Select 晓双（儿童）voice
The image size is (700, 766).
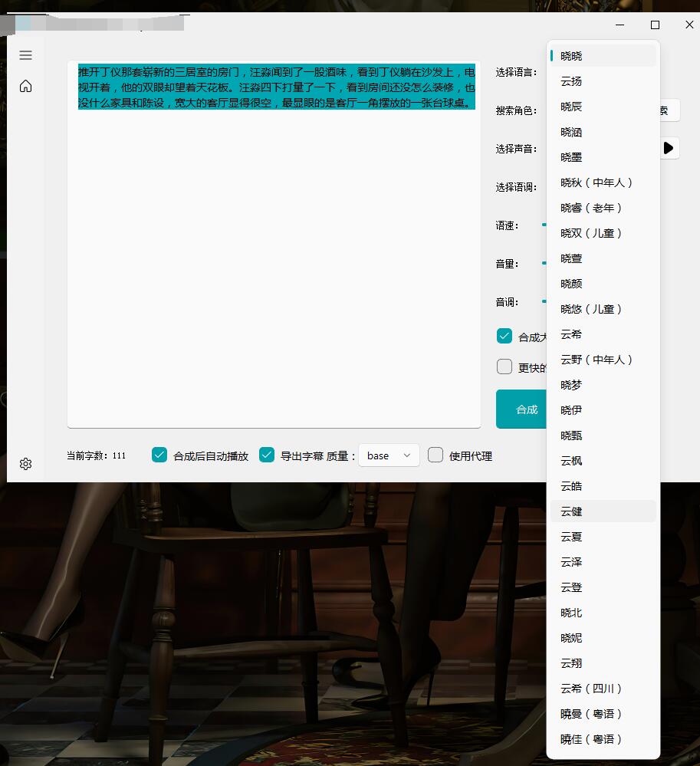[603, 234]
